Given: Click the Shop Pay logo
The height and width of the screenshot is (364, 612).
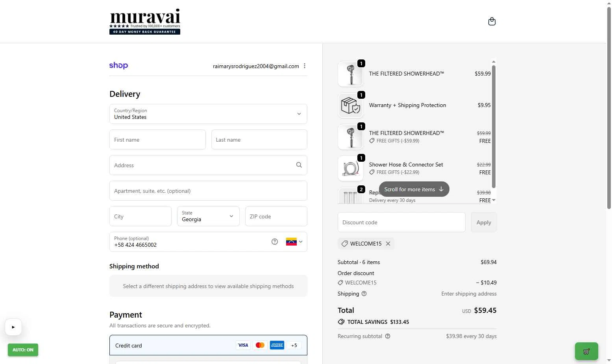Looking at the screenshot, I should [118, 66].
